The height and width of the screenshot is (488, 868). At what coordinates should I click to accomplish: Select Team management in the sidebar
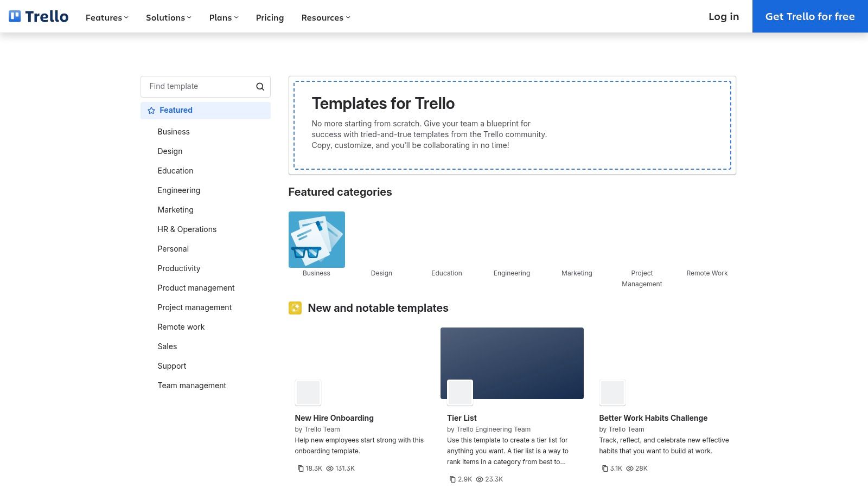192,386
